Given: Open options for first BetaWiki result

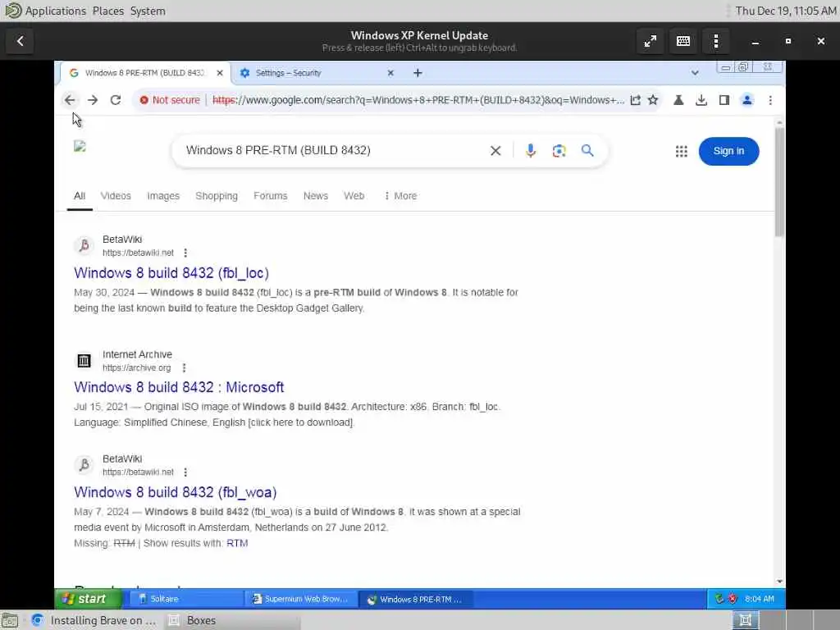Looking at the screenshot, I should point(185,253).
